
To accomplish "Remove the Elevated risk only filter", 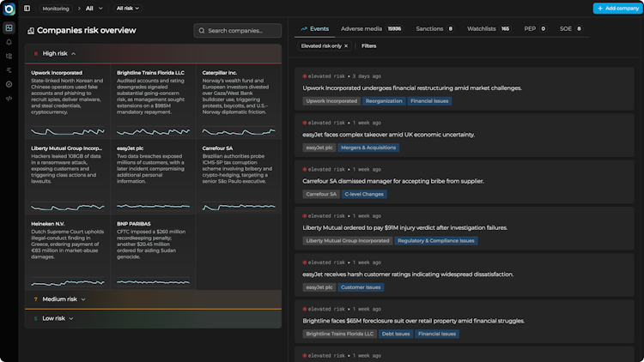I will pyautogui.click(x=346, y=46).
